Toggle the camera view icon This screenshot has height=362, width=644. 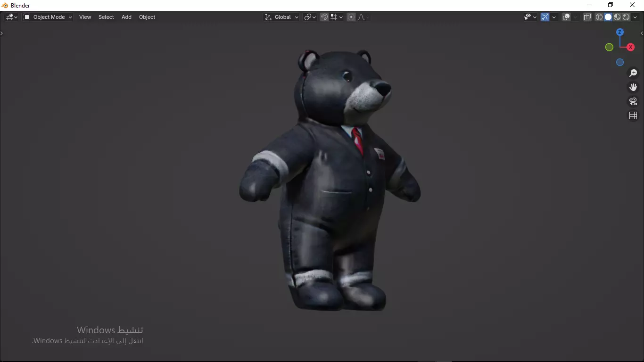pos(633,101)
